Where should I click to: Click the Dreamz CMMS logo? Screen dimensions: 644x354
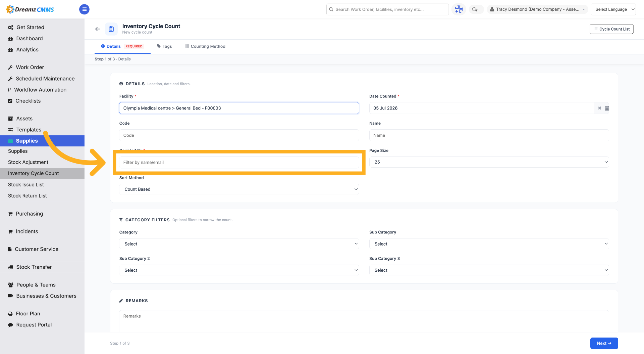tap(30, 9)
